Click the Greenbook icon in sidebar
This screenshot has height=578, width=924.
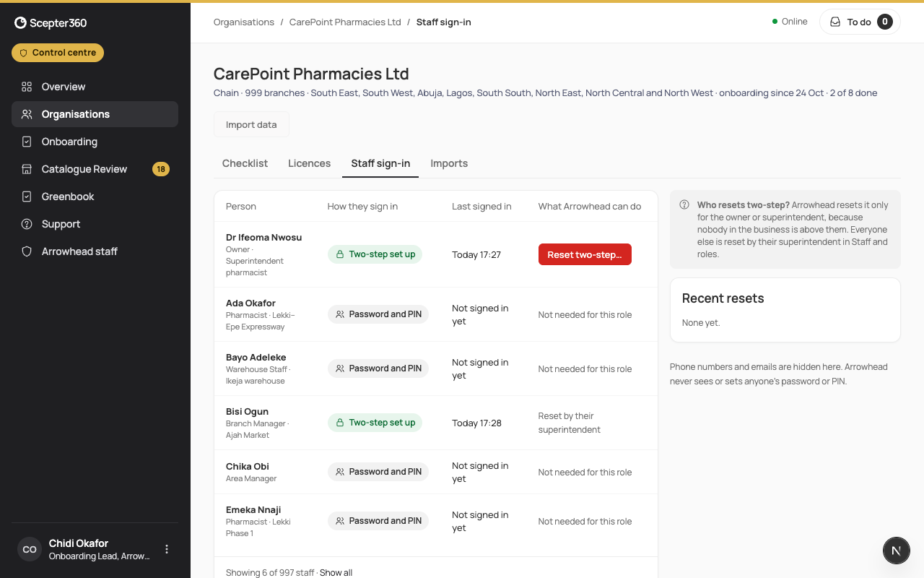click(27, 197)
